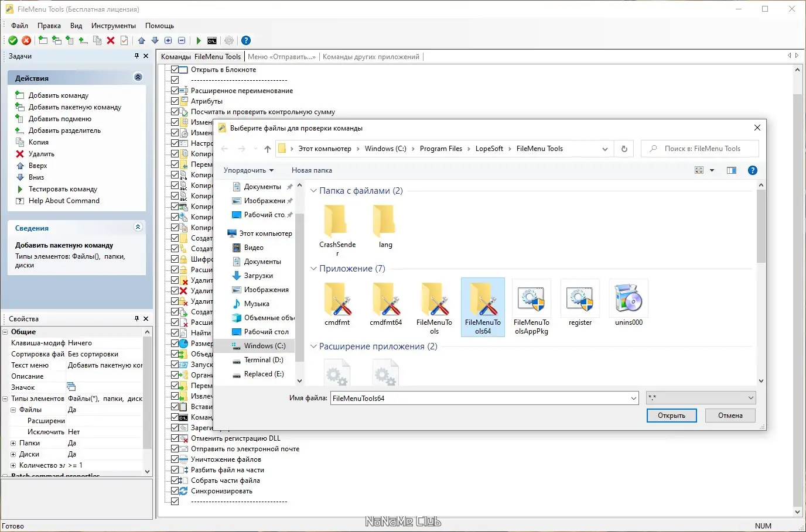This screenshot has width=806, height=532.
Task: Uncheck the Атрибуты command checkbox
Action: click(x=175, y=101)
